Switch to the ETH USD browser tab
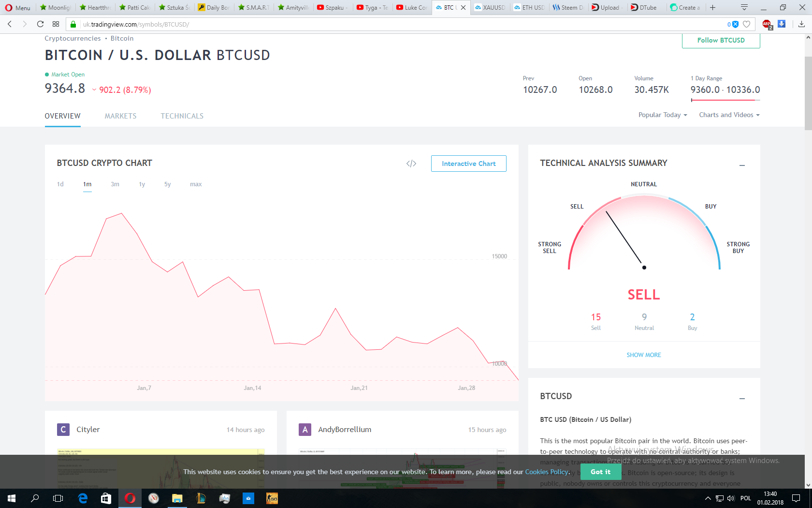Screen dimensions: 812x508 (x=529, y=7)
